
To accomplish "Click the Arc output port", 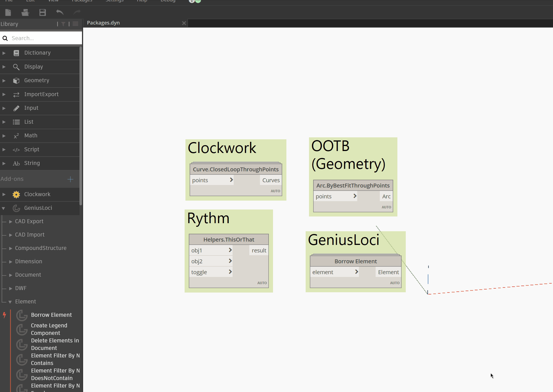I will click(x=386, y=196).
